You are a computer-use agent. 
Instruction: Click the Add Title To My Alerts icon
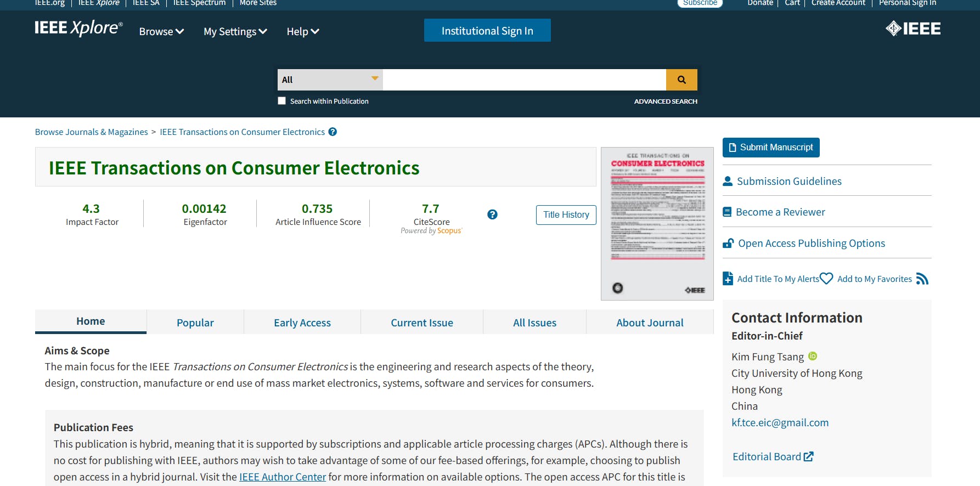728,279
